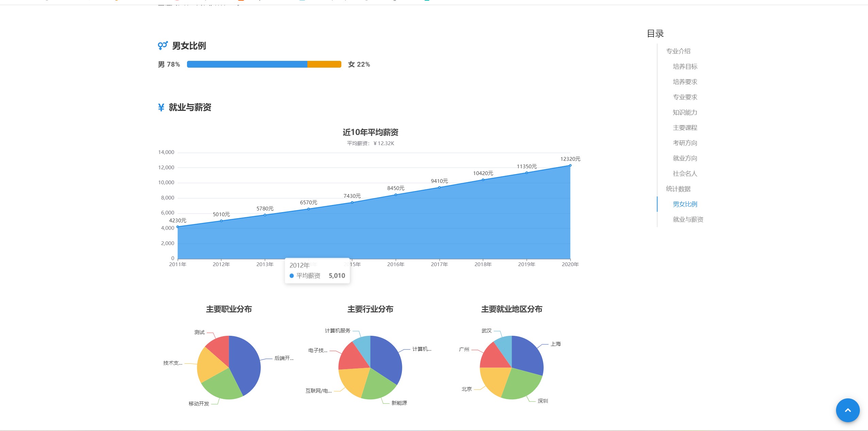
Task: Click the 后端开... slice label in the occupation pie
Action: 284,358
